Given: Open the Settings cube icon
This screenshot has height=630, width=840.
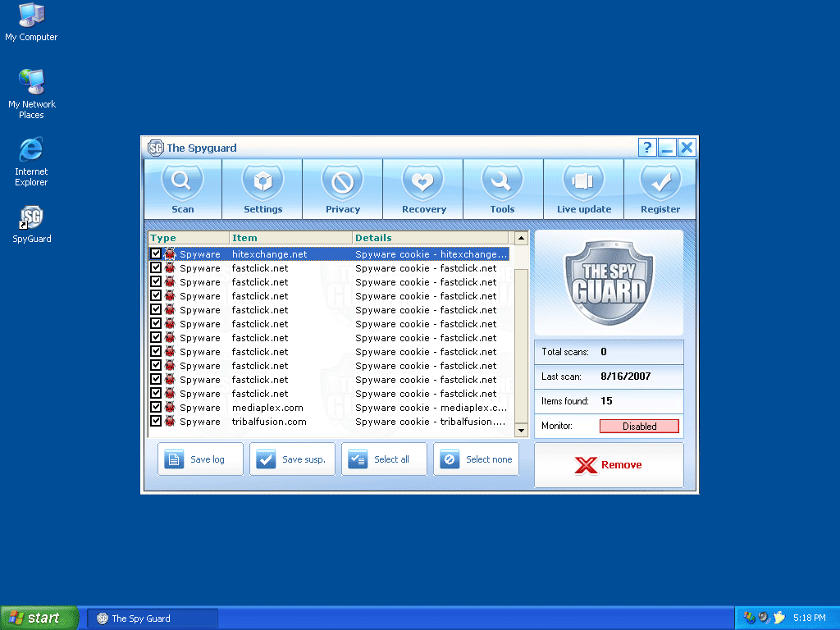Looking at the screenshot, I should click(x=262, y=182).
